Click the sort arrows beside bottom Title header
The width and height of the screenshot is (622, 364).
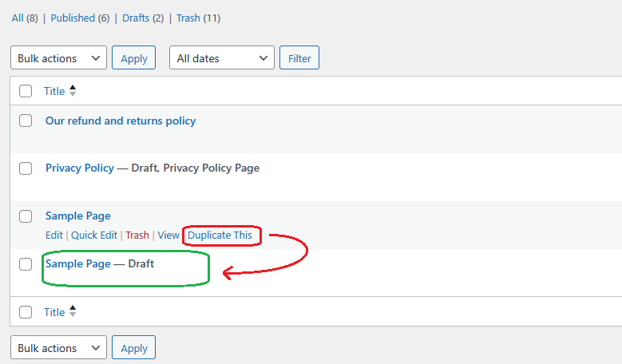coord(73,312)
